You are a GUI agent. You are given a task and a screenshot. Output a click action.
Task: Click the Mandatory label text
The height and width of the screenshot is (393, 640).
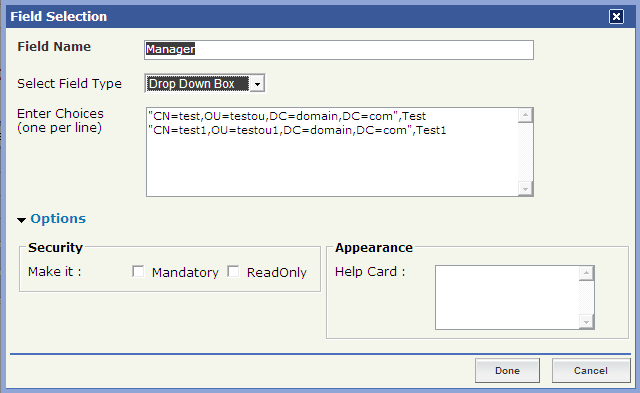tap(185, 272)
